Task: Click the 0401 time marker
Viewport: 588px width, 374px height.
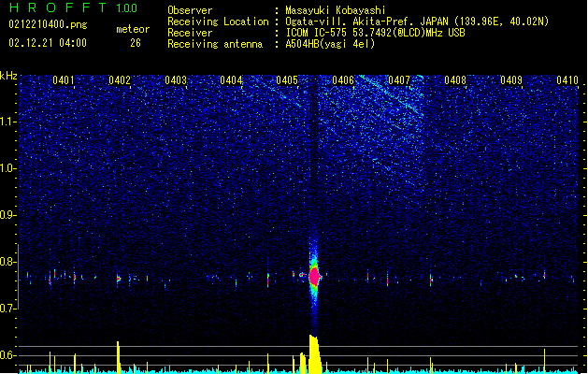Action: coord(63,80)
